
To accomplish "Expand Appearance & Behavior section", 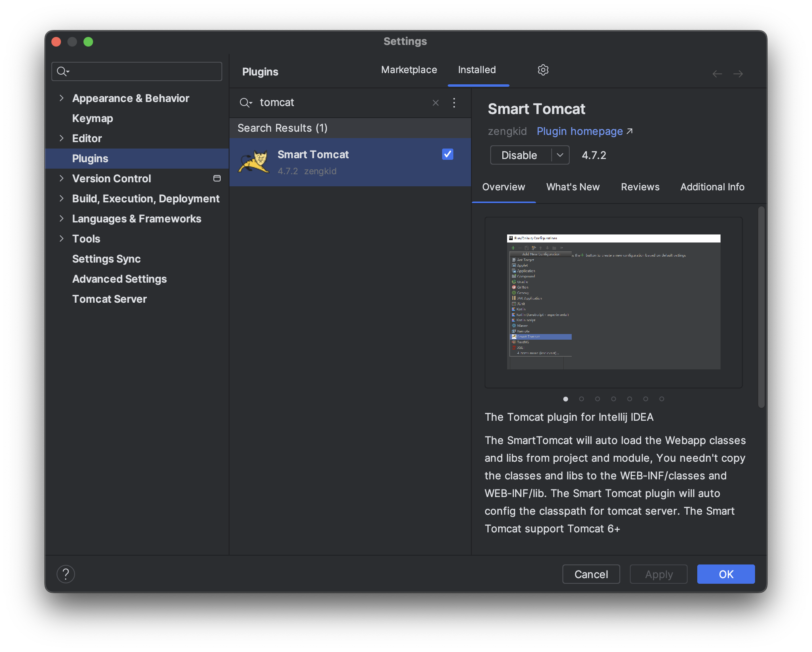I will [61, 98].
